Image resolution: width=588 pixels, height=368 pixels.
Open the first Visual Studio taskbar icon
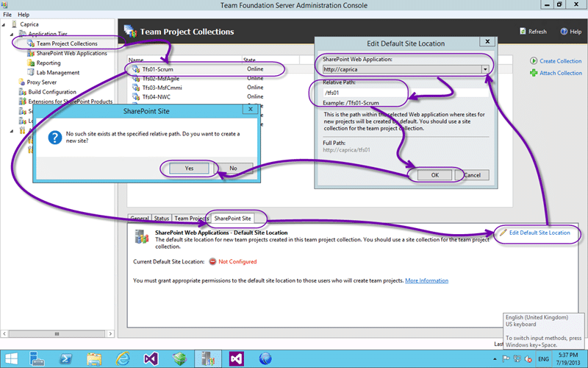pyautogui.click(x=151, y=359)
